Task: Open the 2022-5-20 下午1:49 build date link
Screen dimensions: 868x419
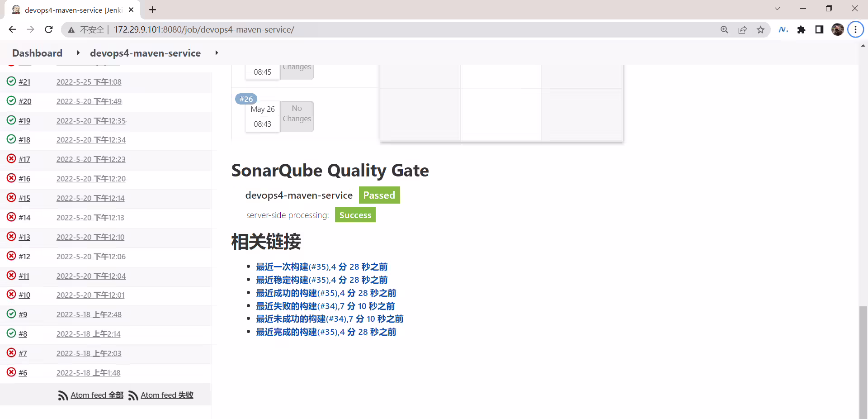Action: coord(89,101)
